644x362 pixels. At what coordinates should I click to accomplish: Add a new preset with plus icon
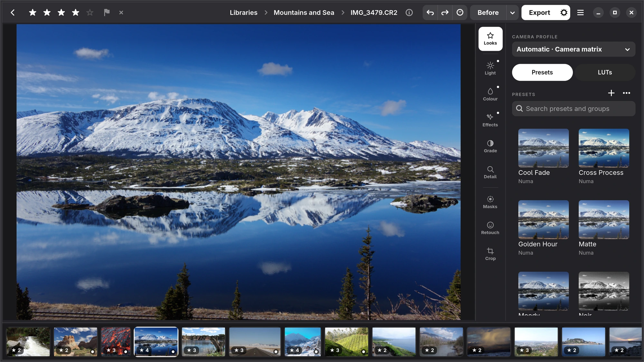point(611,93)
